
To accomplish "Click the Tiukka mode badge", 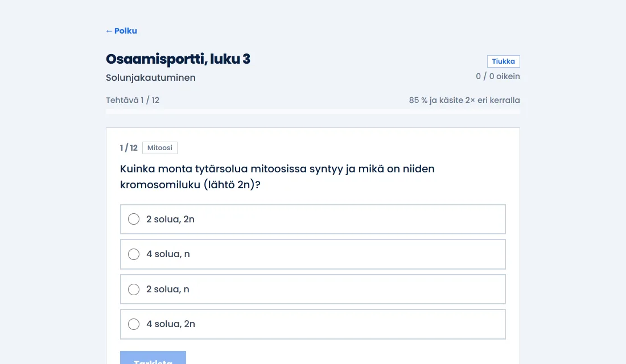I will pyautogui.click(x=504, y=61).
